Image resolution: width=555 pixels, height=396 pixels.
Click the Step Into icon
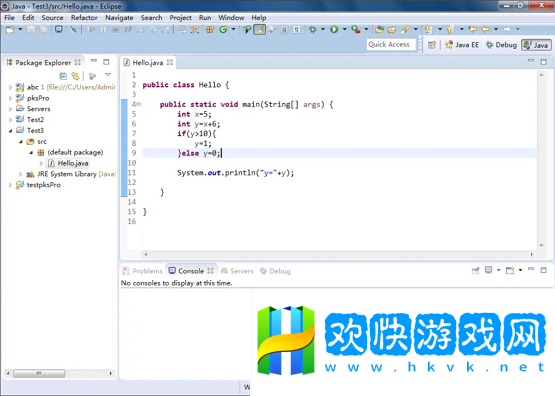coord(141,30)
